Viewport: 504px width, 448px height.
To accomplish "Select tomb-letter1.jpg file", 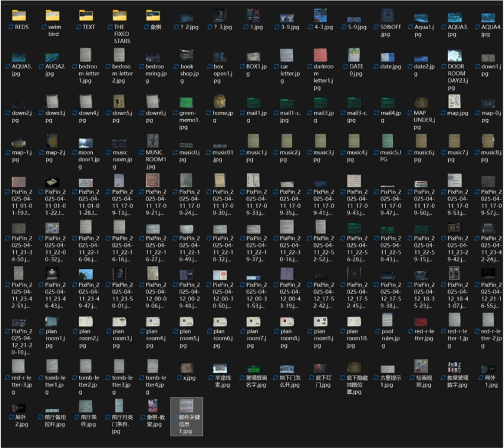I will [52, 378].
